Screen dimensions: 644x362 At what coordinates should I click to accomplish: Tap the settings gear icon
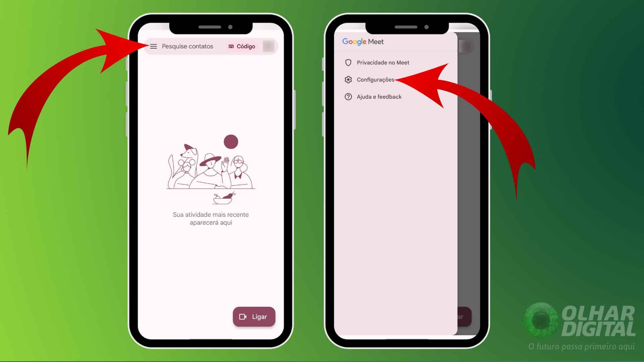click(348, 79)
